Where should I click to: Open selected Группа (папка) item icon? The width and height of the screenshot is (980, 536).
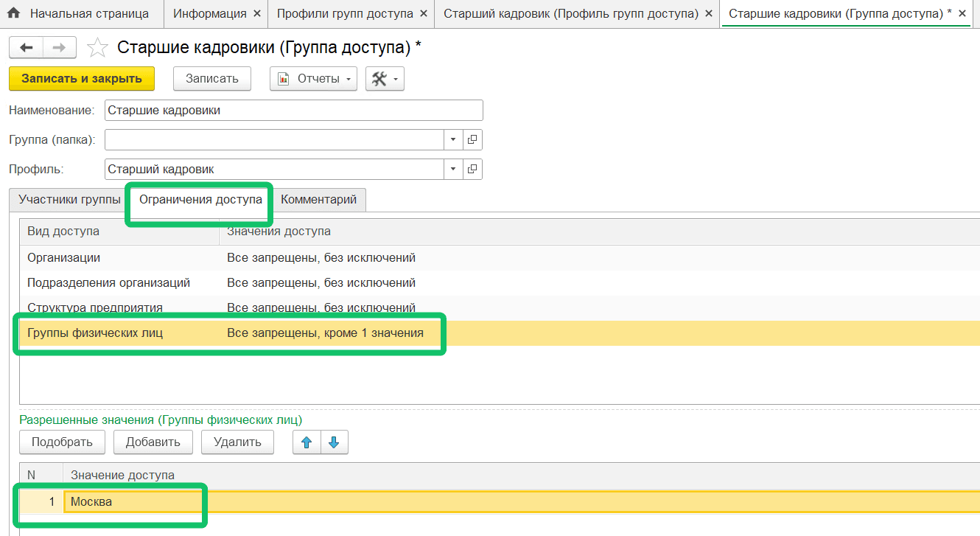point(473,139)
